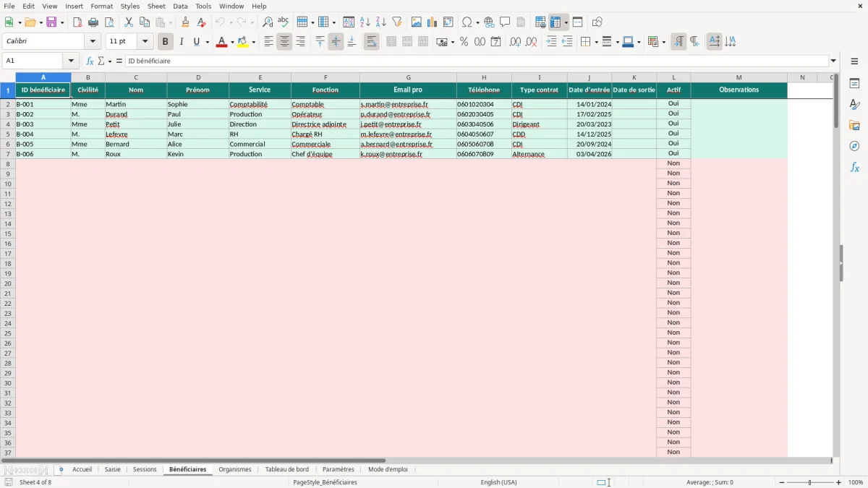Image resolution: width=868 pixels, height=488 pixels.
Task: Open Find & Replace
Action: [x=268, y=22]
